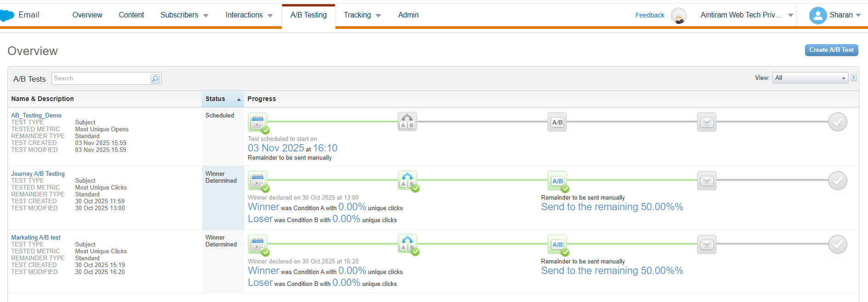
Task: Click the Einstein avatar icon next to Feedback
Action: tap(678, 16)
